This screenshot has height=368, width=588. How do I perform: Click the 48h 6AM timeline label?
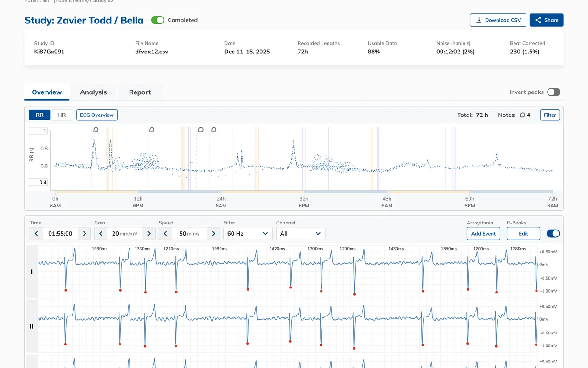pyautogui.click(x=387, y=202)
